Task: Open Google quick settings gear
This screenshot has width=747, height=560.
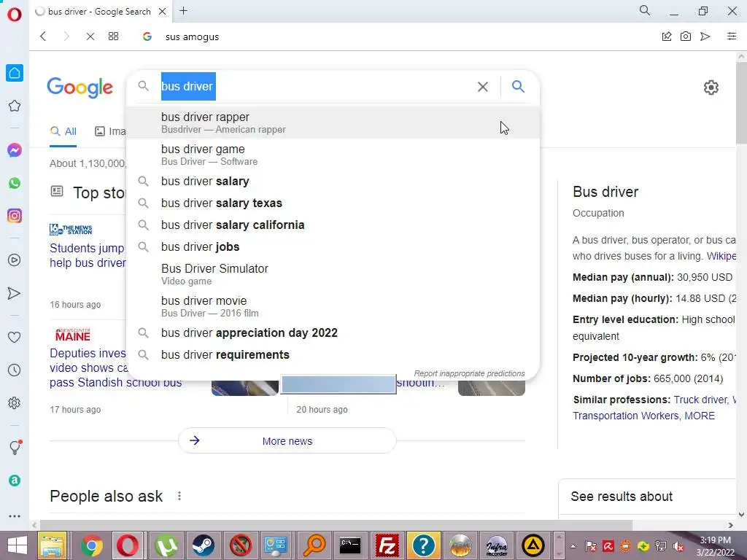Action: (711, 87)
